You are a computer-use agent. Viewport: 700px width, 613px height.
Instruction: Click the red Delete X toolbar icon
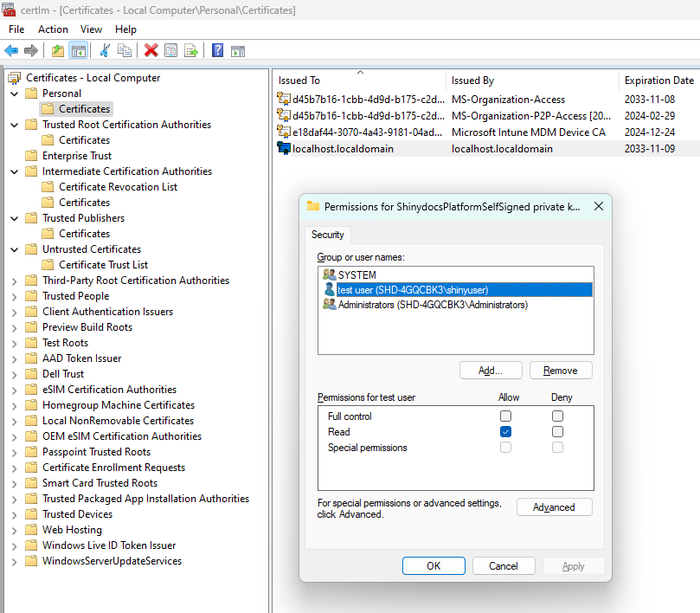point(151,50)
